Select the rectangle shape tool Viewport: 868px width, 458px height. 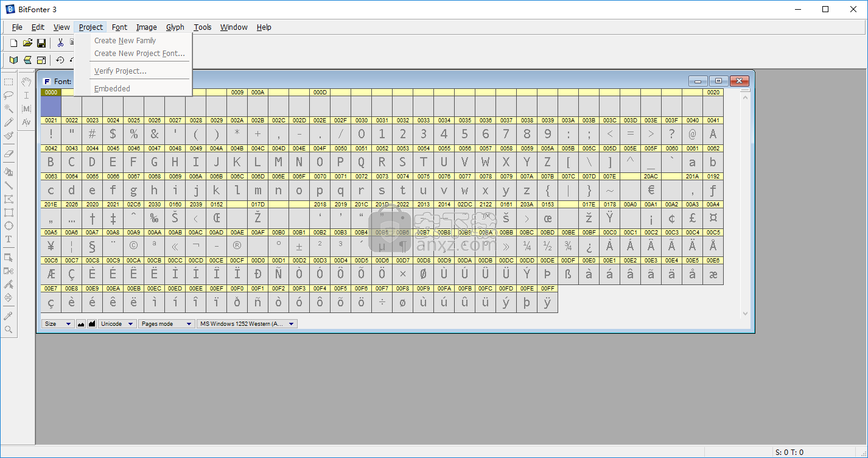coord(9,213)
